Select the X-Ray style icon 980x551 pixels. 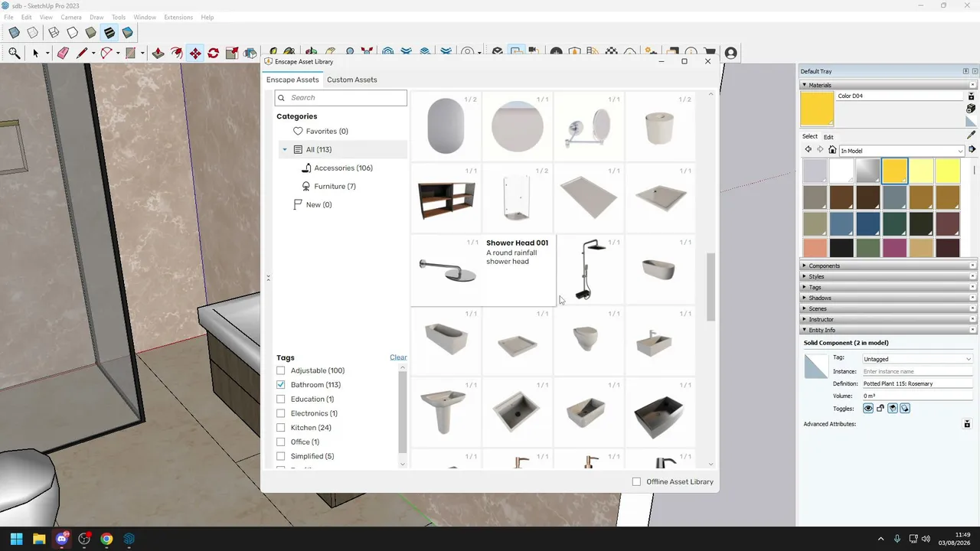tap(14, 33)
